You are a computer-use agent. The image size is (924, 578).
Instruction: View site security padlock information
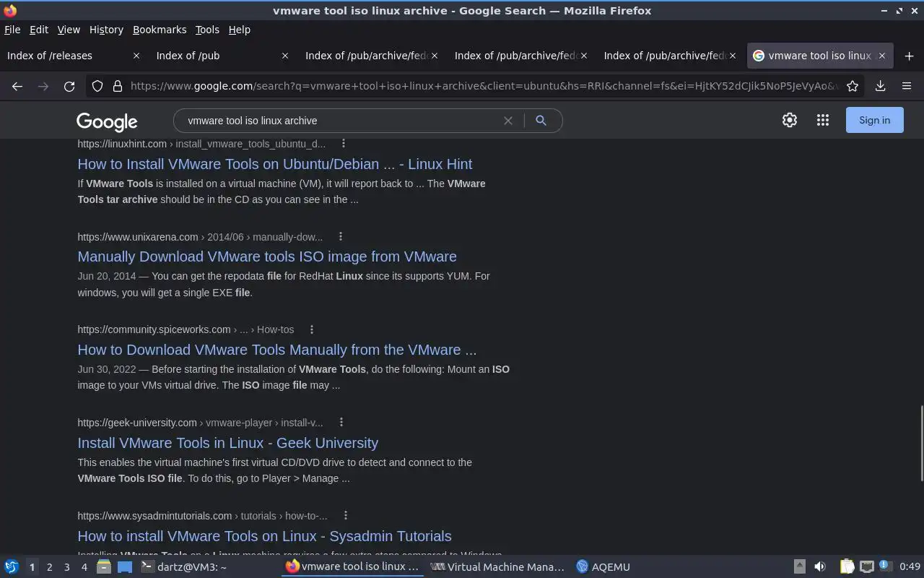(118, 86)
